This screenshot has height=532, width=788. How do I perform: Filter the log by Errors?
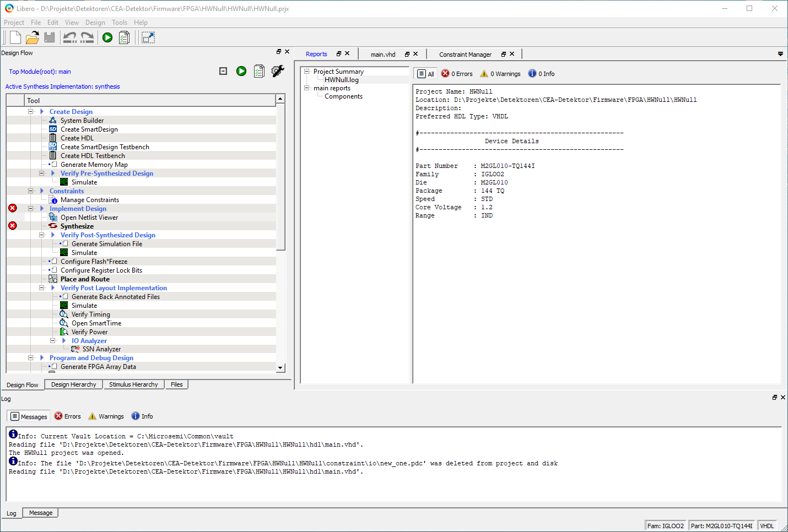[68, 416]
